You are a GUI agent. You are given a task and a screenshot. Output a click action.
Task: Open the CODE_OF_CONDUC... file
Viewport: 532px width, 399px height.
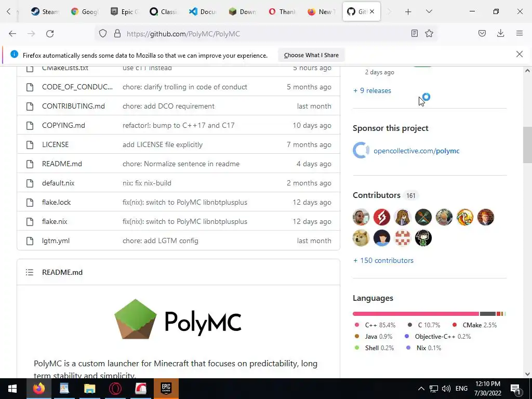77,87
